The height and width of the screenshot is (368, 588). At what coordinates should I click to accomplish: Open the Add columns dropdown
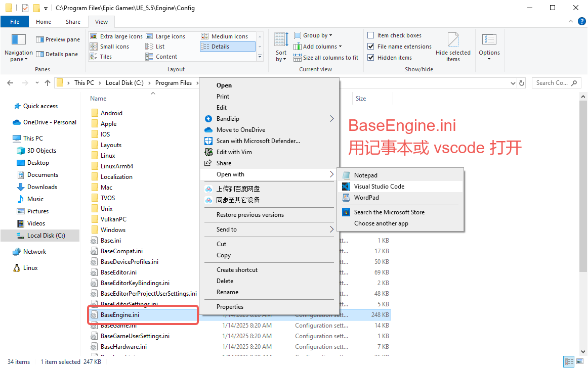(x=318, y=47)
